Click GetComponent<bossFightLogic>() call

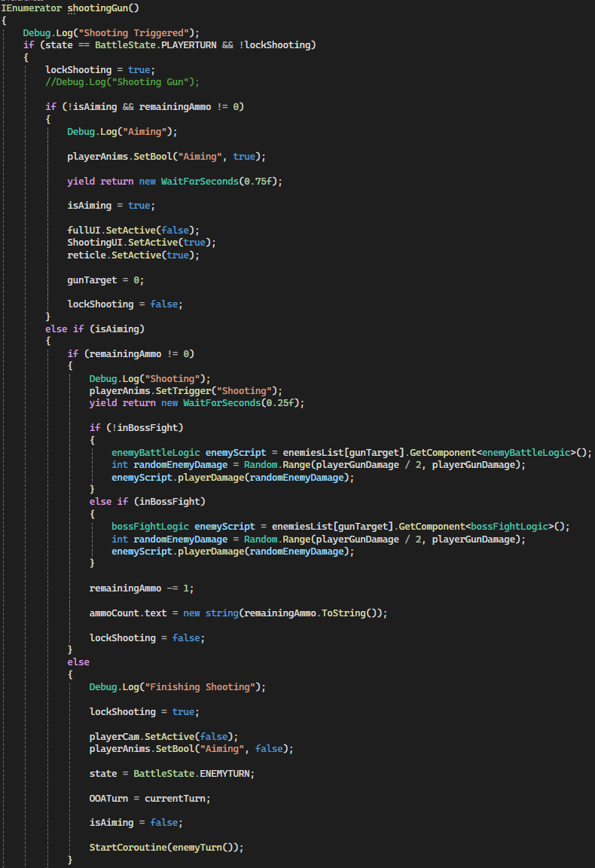pyautogui.click(x=481, y=527)
